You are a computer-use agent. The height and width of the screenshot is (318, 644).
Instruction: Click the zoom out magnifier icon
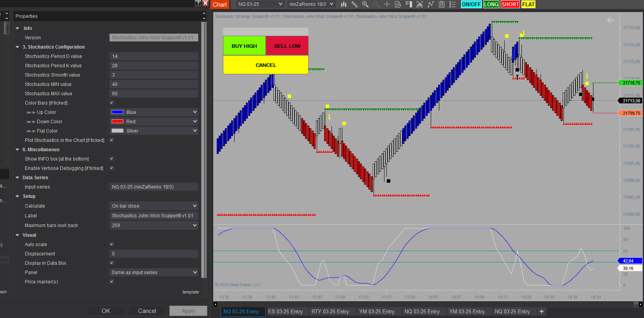(376, 4)
